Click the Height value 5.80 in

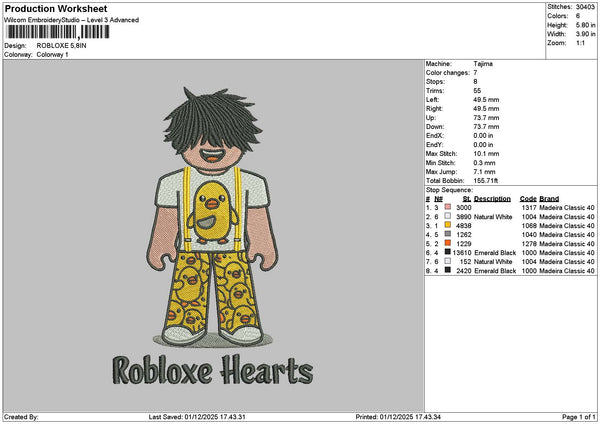[585, 25]
